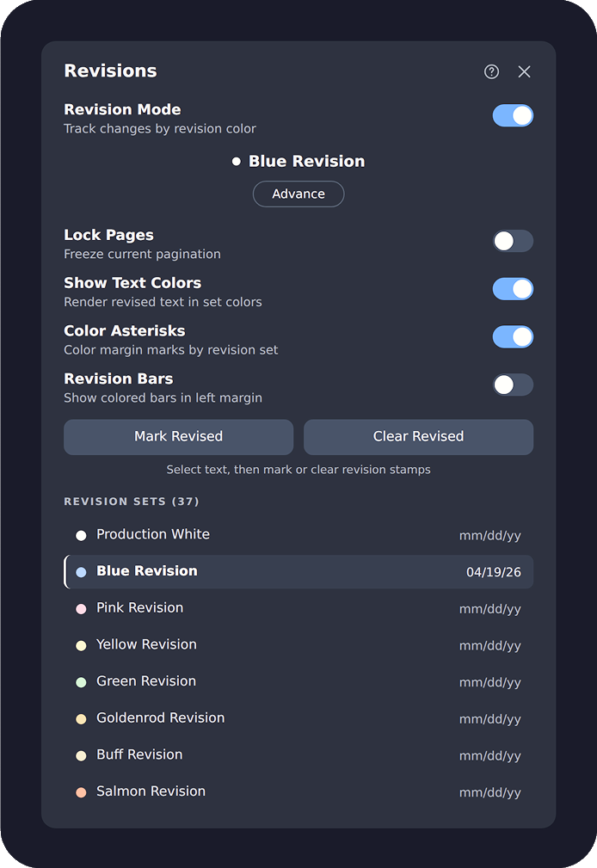Screen dimensions: 597x868
Task: Click the Goldenrod Revision mm/dd/yy date field
Action: click(490, 719)
